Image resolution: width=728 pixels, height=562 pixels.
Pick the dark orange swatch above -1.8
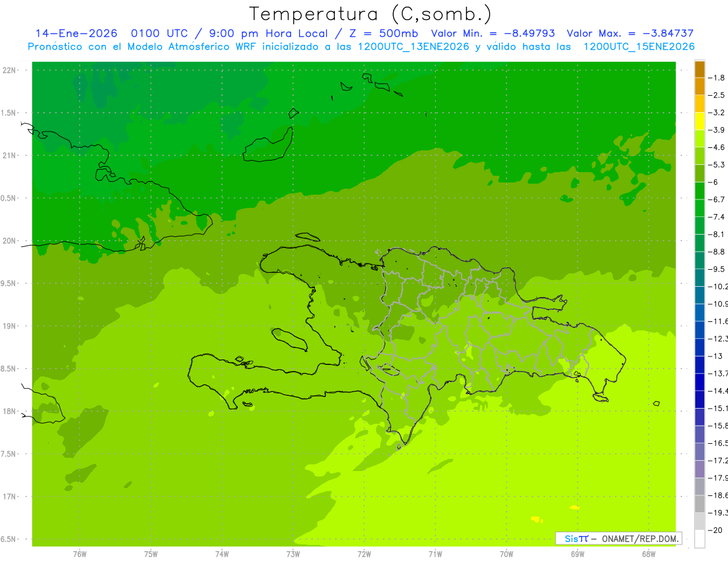point(699,69)
